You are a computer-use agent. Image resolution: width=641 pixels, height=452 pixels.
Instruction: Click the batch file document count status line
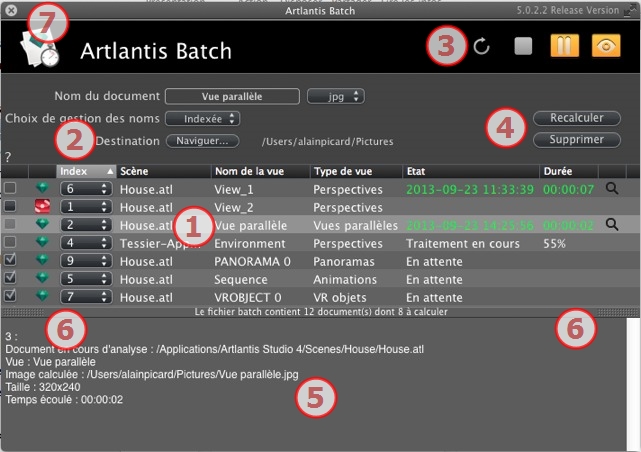pyautogui.click(x=321, y=312)
